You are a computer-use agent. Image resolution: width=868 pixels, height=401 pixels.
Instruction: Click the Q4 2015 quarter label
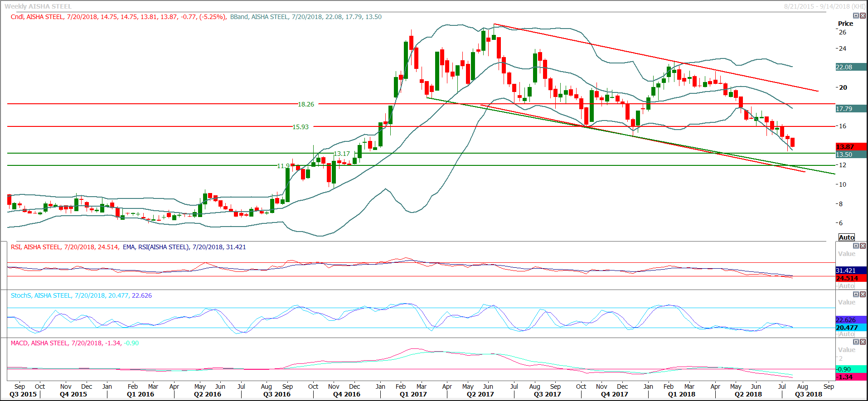point(73,394)
